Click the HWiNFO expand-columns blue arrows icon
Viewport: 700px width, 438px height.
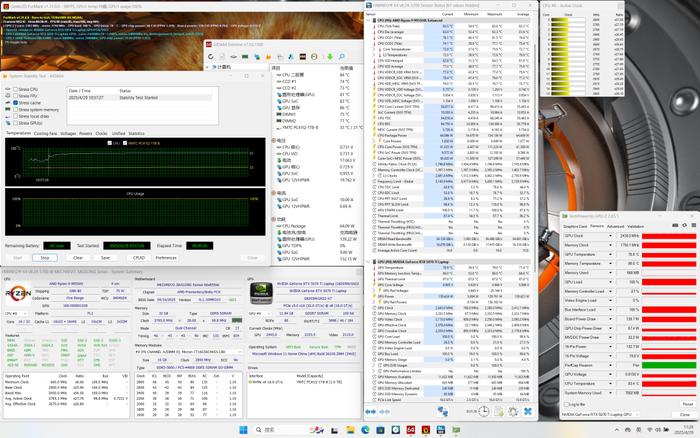[x=371, y=412]
